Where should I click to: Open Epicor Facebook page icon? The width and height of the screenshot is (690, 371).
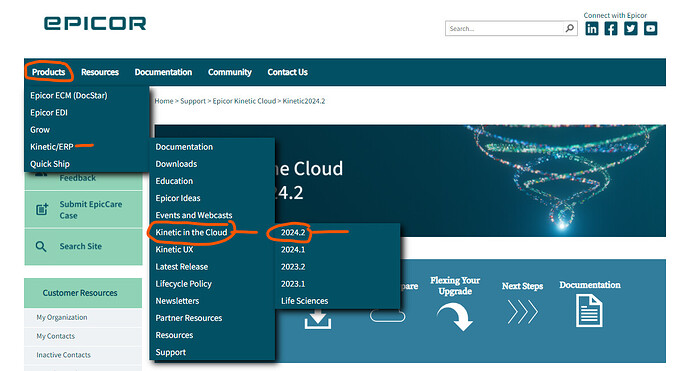point(611,29)
